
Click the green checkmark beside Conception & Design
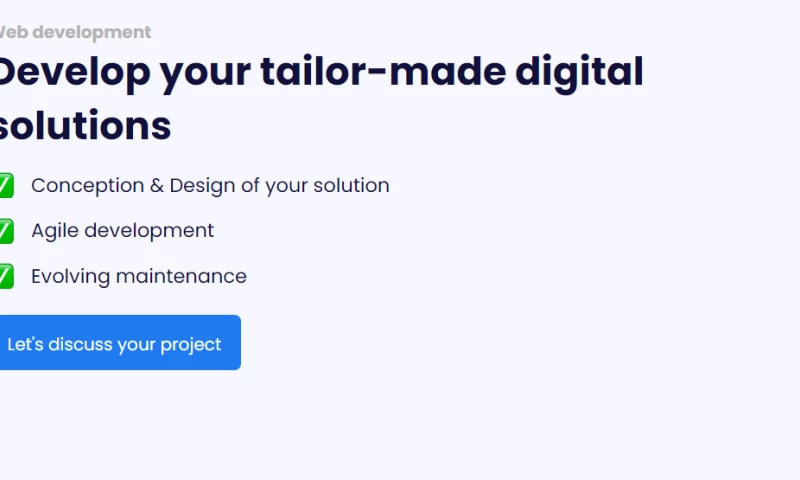coord(5,185)
